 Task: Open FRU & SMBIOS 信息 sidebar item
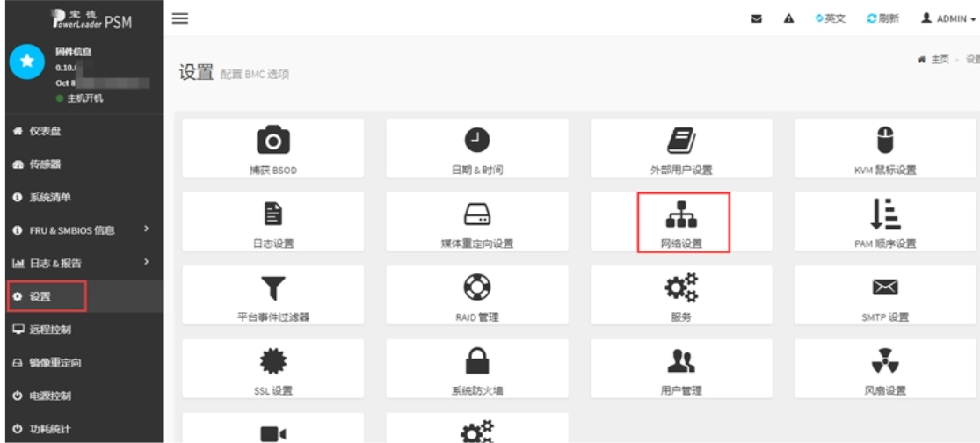[84, 230]
